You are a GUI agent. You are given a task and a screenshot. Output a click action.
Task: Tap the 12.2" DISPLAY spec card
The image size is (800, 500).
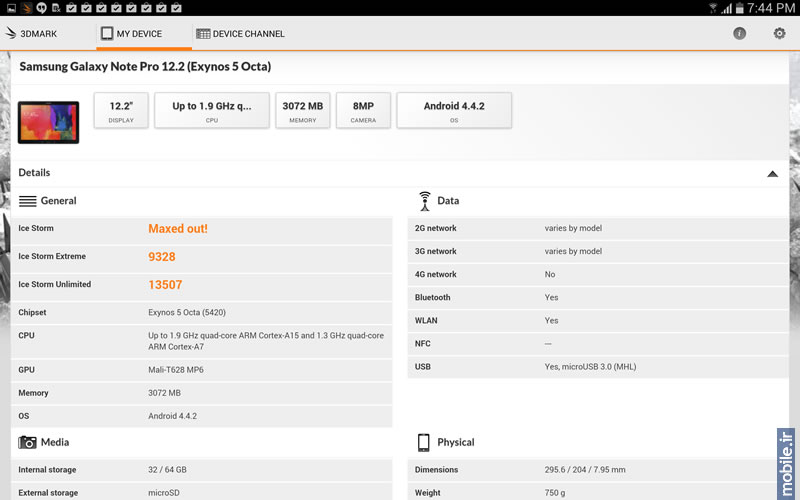point(121,111)
